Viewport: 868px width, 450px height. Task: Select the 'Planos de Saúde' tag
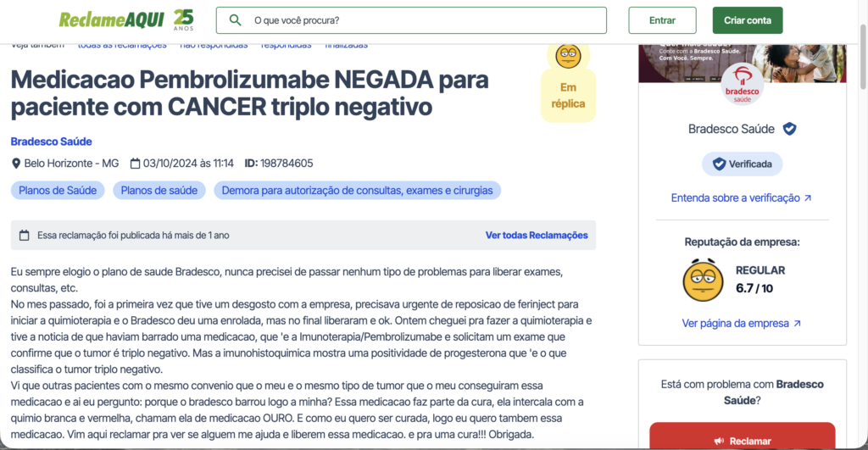tap(58, 191)
